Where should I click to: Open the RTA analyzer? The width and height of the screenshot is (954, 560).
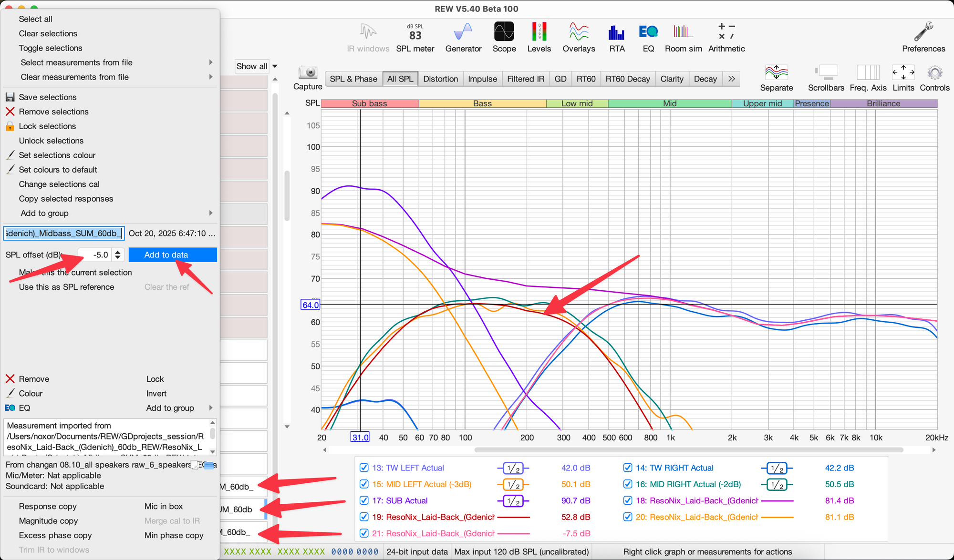click(616, 37)
